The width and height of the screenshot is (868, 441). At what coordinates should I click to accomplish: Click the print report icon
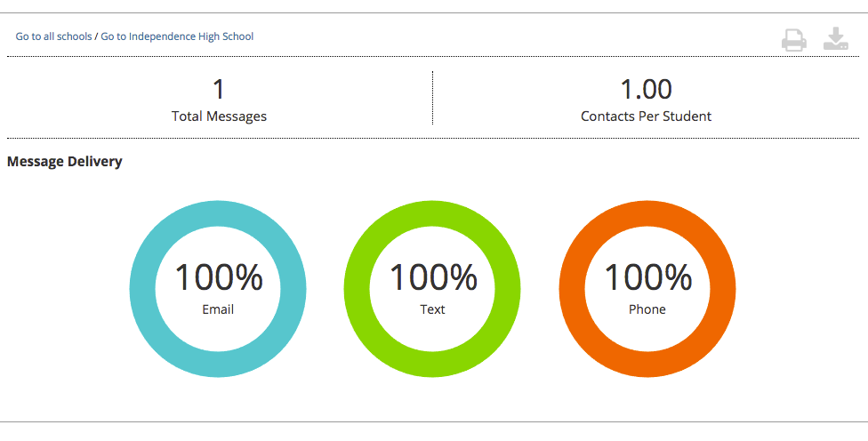pos(793,40)
